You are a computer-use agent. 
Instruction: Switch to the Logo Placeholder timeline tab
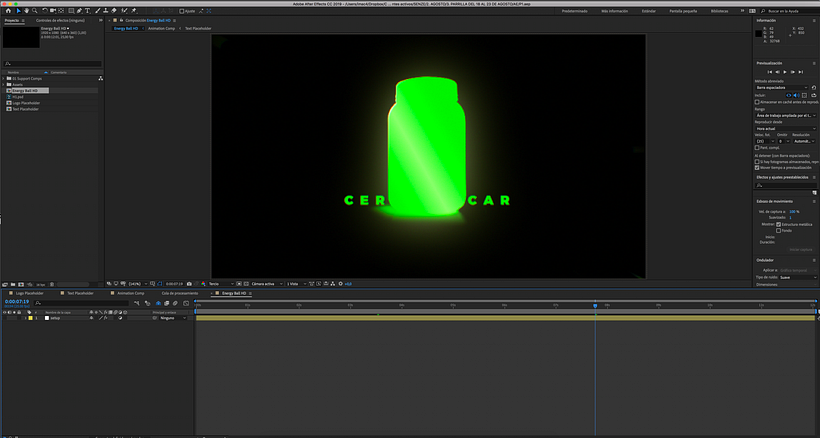click(29, 293)
